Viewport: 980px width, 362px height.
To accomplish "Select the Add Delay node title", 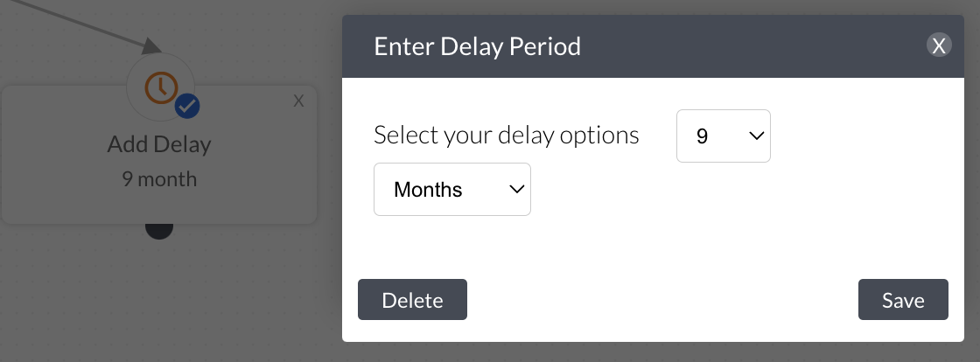I will point(159,143).
